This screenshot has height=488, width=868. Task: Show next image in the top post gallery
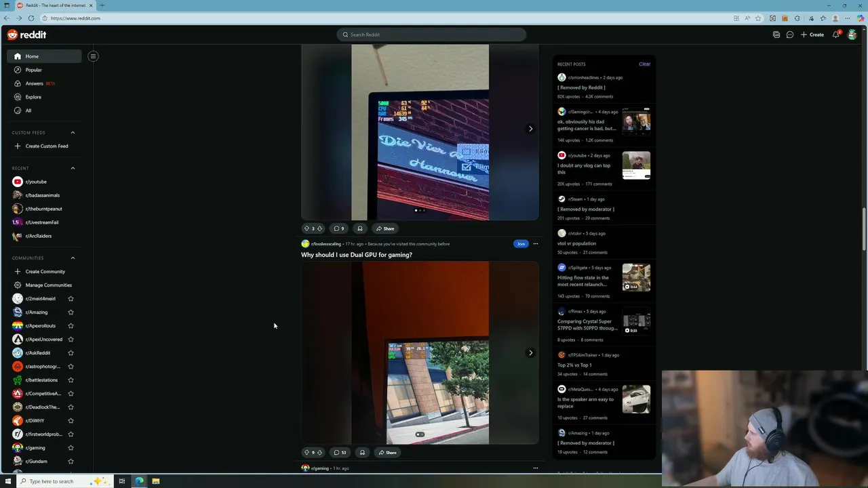[530, 129]
